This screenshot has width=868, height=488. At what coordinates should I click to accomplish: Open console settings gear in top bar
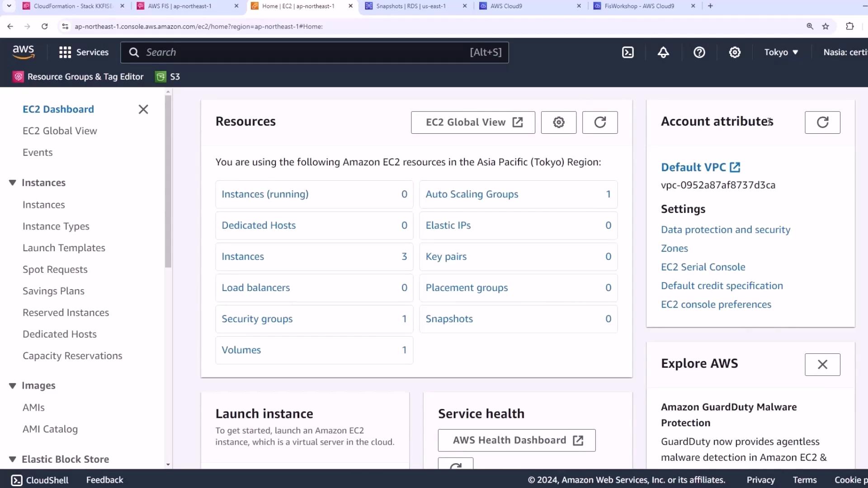[735, 52]
